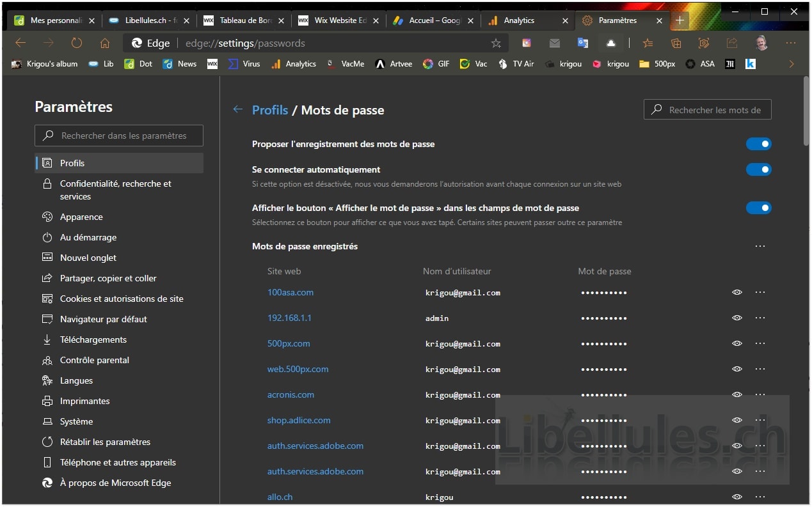The width and height of the screenshot is (812, 507).
Task: Switch to the Libellules.ch tab
Action: pyautogui.click(x=149, y=20)
